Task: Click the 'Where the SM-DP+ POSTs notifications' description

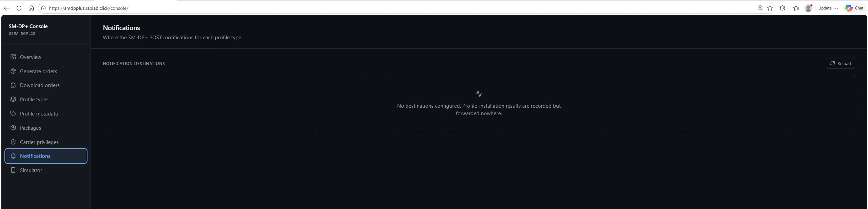Action: (x=173, y=38)
